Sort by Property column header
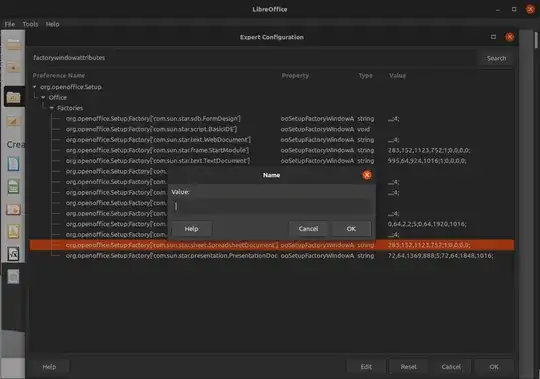The width and height of the screenshot is (540, 379). coord(295,75)
